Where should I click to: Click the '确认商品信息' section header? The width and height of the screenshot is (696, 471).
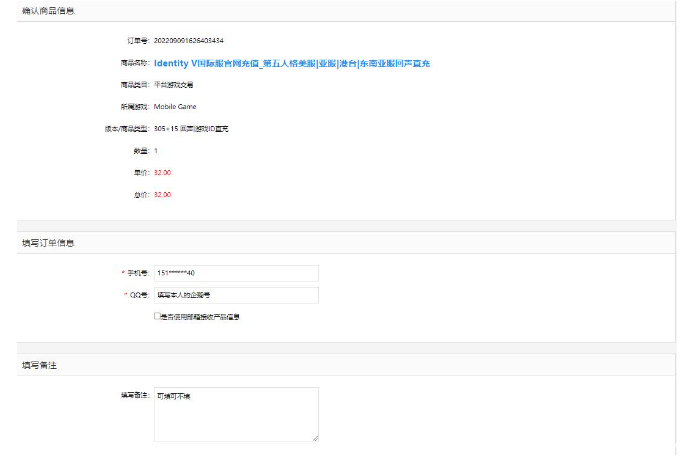47,10
